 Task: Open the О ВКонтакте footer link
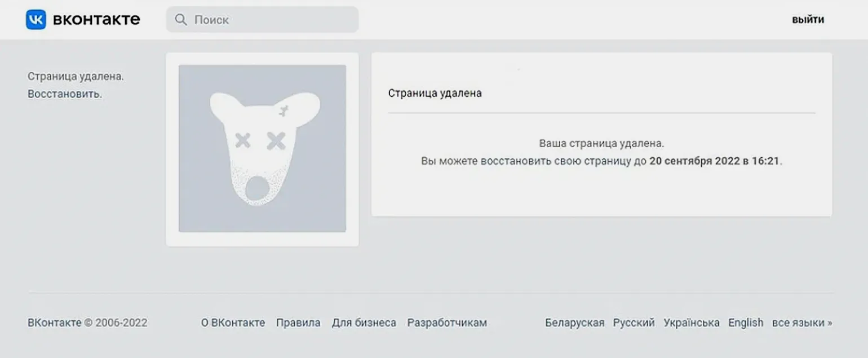[233, 323]
